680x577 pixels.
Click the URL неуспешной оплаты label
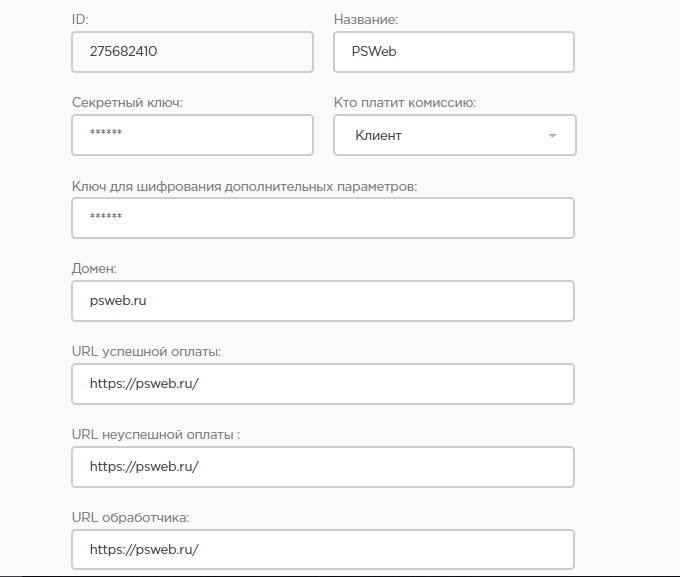point(157,434)
